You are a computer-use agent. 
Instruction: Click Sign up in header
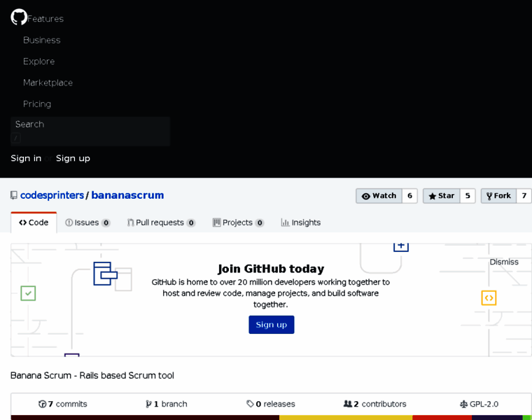[x=73, y=158]
